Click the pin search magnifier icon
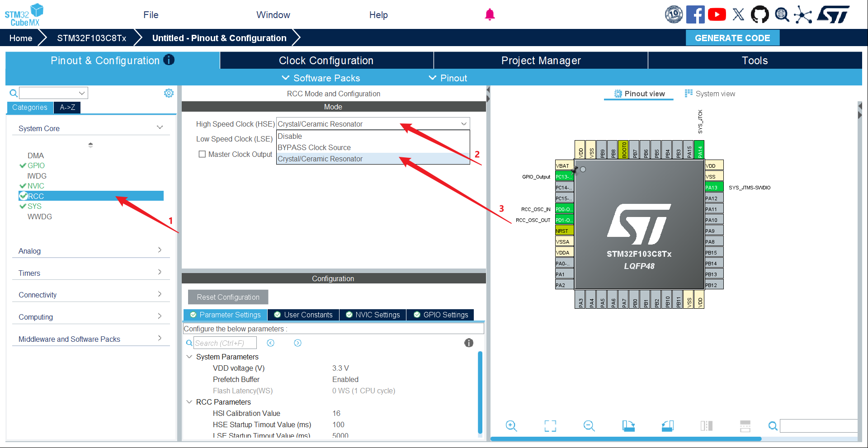 tap(773, 426)
